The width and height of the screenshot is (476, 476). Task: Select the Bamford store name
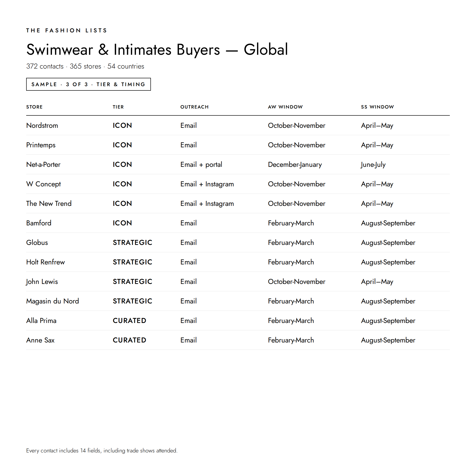point(39,223)
